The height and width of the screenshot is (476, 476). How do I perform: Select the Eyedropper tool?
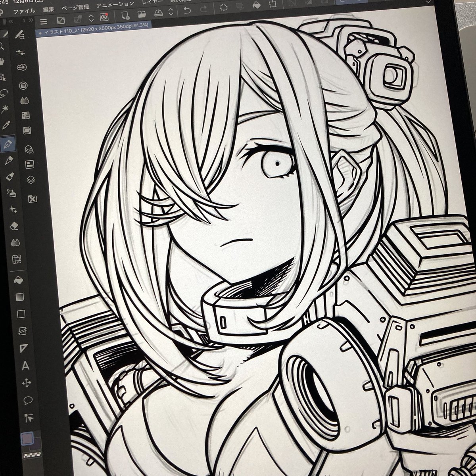[x=6, y=126]
